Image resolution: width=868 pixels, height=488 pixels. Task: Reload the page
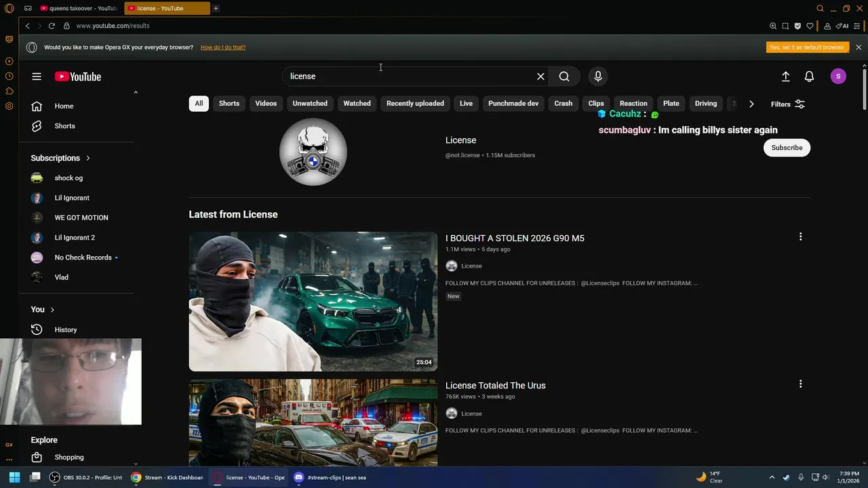pos(52,26)
